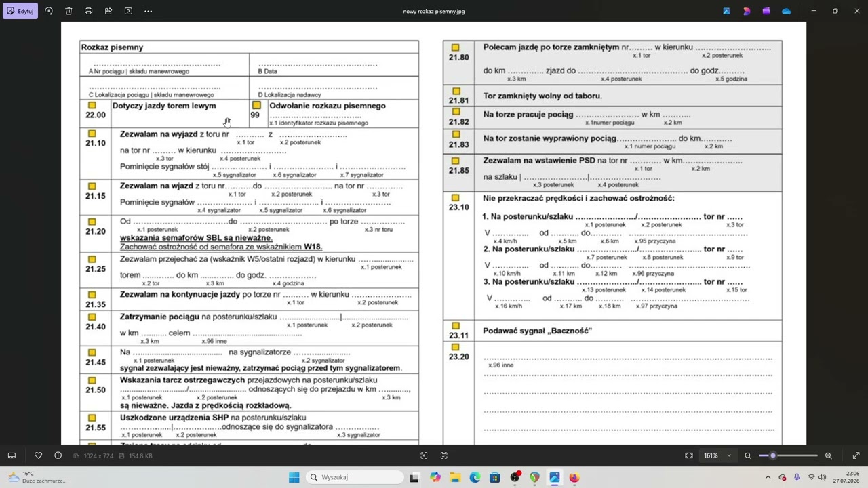The width and height of the screenshot is (868, 488).
Task: Open Firefox from the taskbar
Action: 574,477
